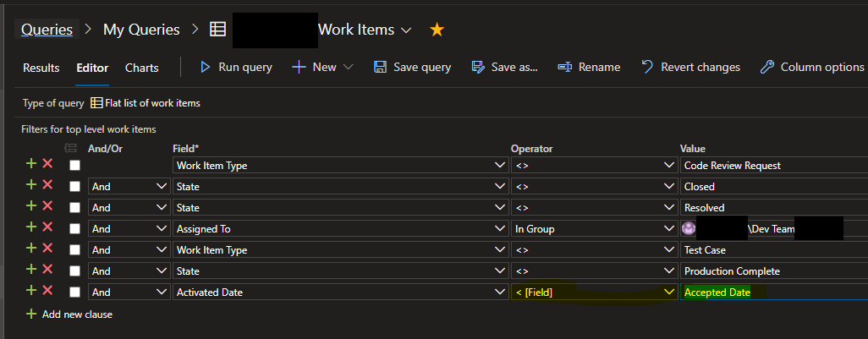Check the Activated Date row checkbox
This screenshot has width=868, height=339.
coord(75,293)
